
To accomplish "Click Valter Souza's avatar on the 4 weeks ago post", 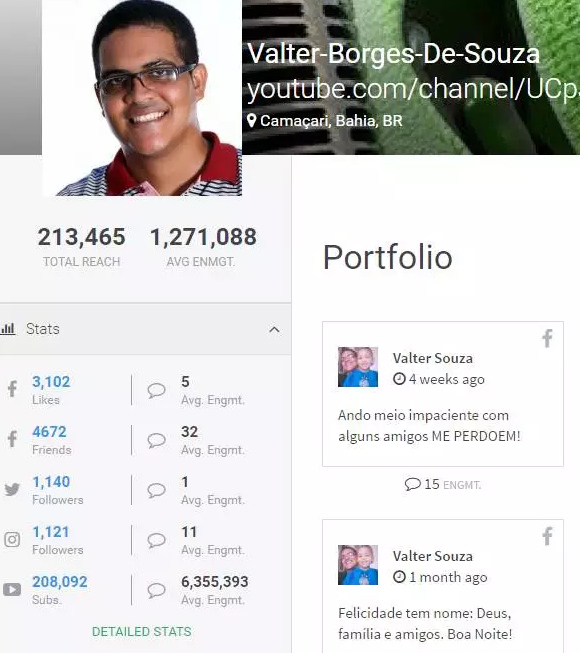I will coord(358,367).
